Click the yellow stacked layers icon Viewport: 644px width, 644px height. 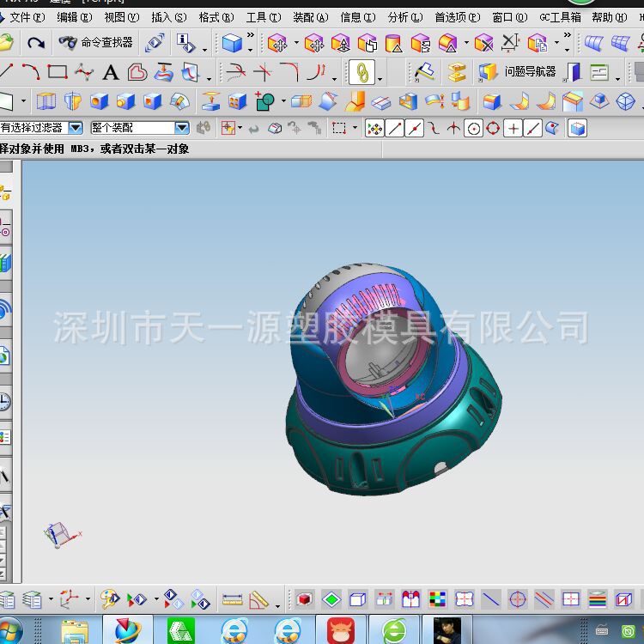pyautogui.click(x=457, y=72)
